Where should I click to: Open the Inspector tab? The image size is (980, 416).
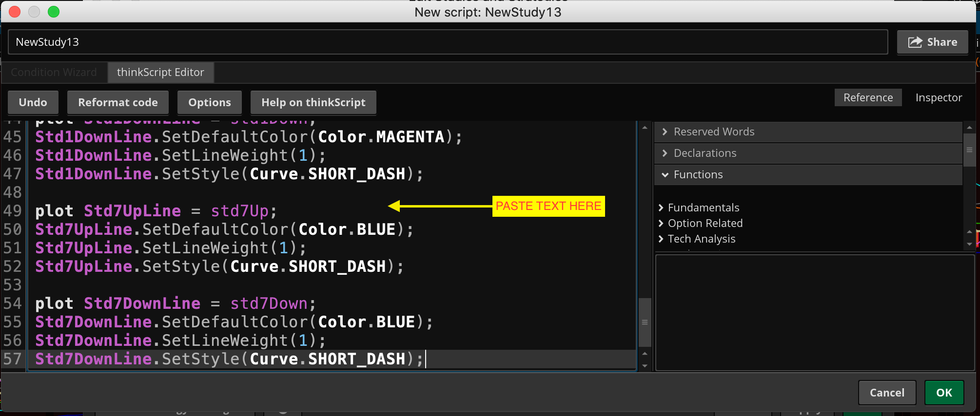[x=939, y=97]
